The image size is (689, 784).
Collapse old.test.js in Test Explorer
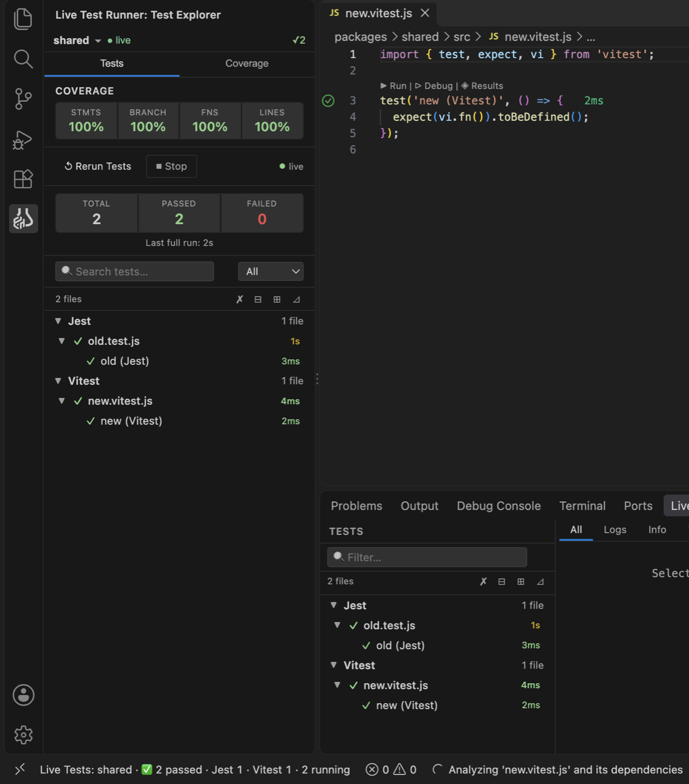click(x=62, y=341)
